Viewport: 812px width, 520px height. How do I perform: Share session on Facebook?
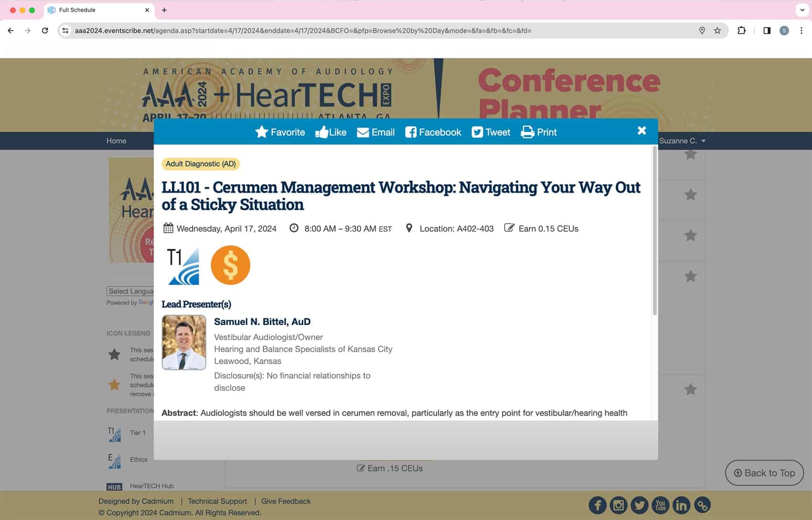(433, 132)
